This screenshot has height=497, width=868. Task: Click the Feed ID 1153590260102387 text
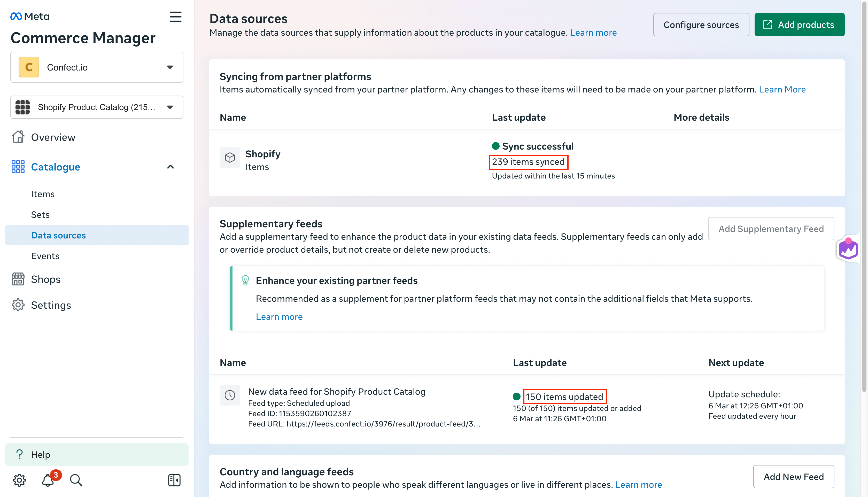(x=299, y=414)
